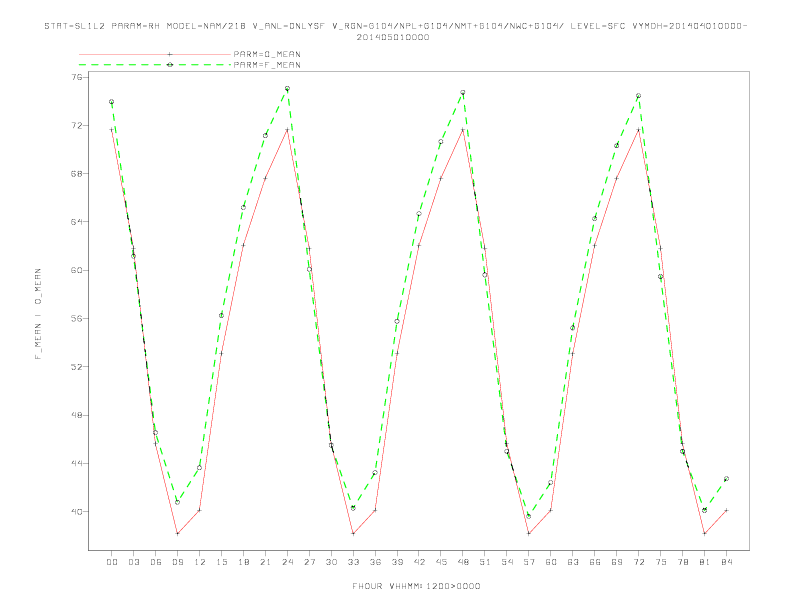792x612 pixels.
Task: Click x-axis forecast hour label 27
Action: [309, 562]
